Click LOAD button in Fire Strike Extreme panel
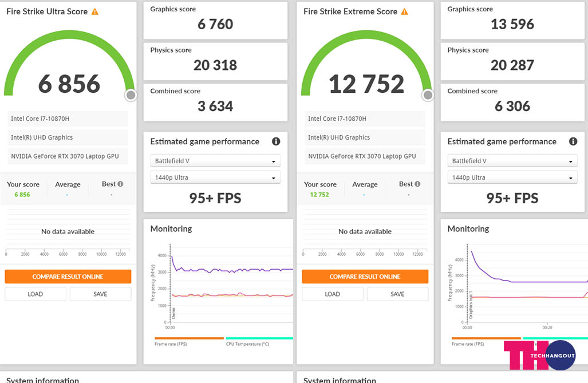This screenshot has width=588, height=383. click(x=332, y=294)
